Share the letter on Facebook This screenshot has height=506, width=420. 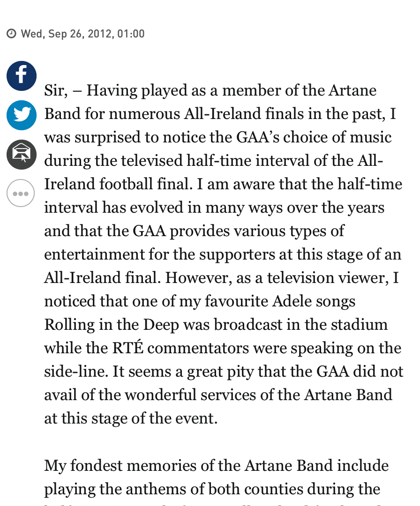pyautogui.click(x=21, y=76)
